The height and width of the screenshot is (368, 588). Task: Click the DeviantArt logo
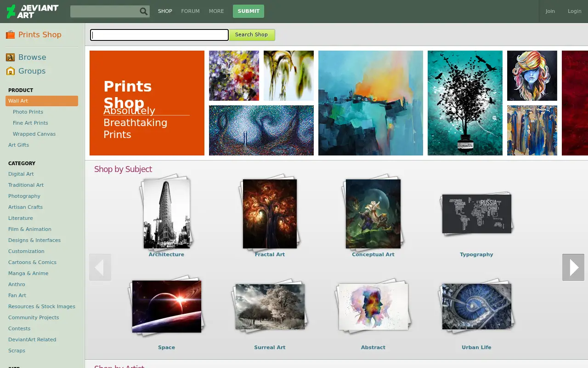[32, 11]
